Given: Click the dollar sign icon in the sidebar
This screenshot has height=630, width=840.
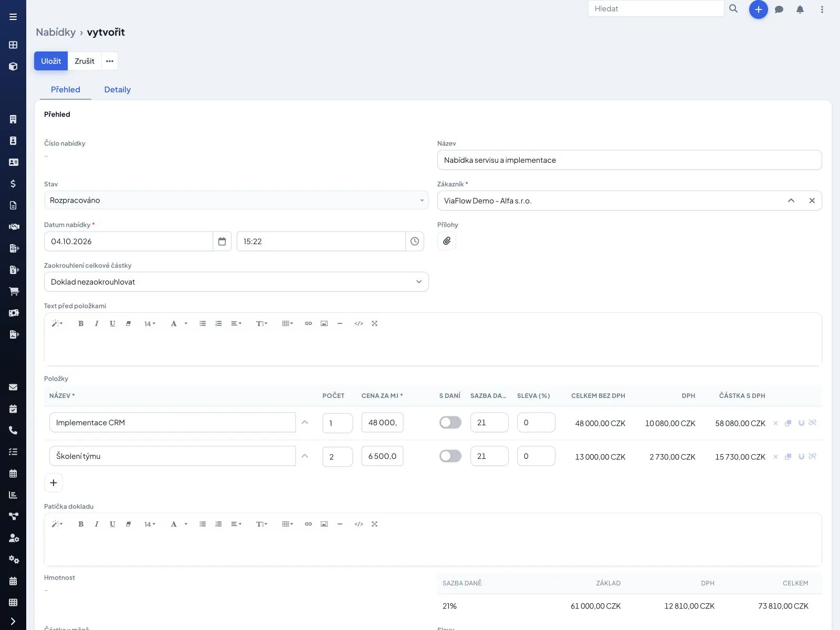Looking at the screenshot, I should (x=13, y=184).
